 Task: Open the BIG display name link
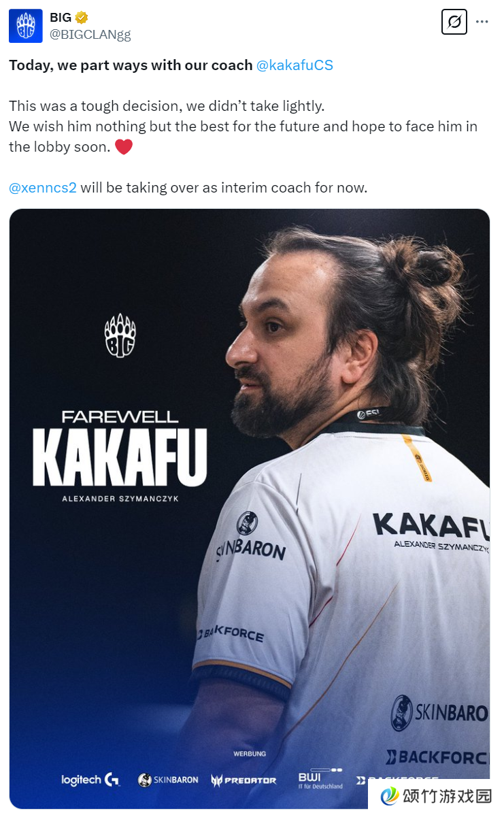(61, 18)
